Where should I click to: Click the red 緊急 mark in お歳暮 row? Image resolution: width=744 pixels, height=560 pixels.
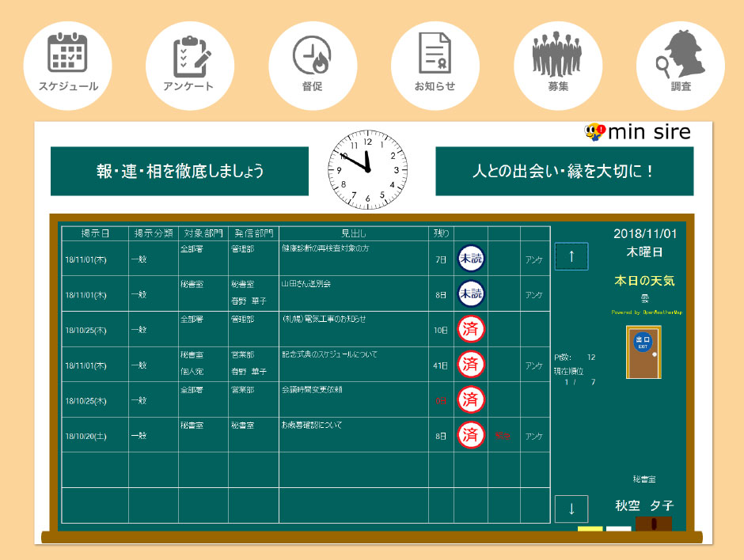tap(503, 436)
